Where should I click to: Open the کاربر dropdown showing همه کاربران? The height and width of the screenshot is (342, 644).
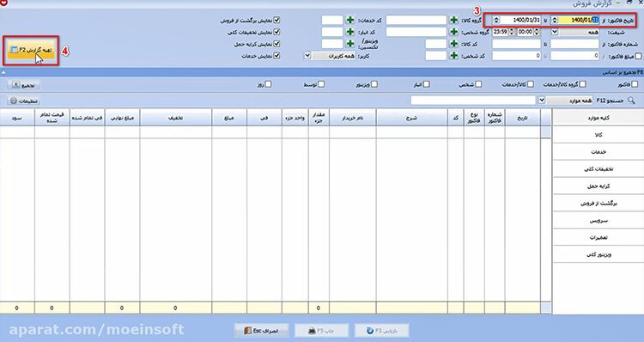click(307, 56)
